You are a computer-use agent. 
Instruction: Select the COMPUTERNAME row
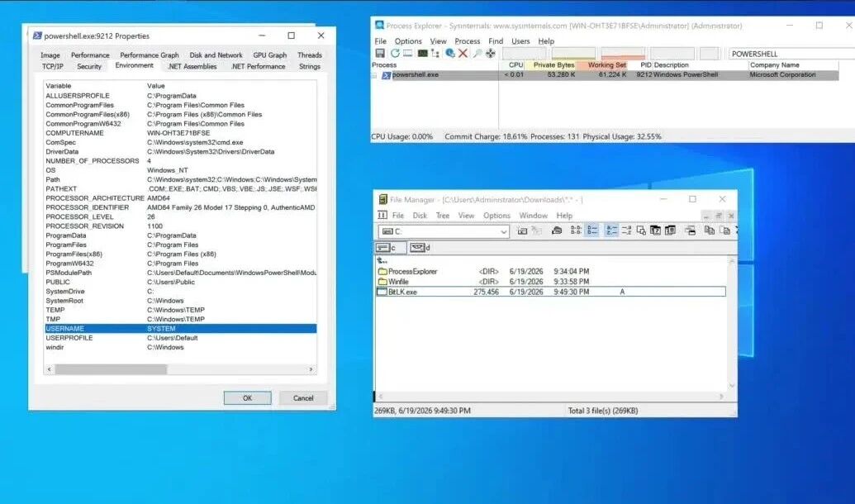tap(180, 133)
